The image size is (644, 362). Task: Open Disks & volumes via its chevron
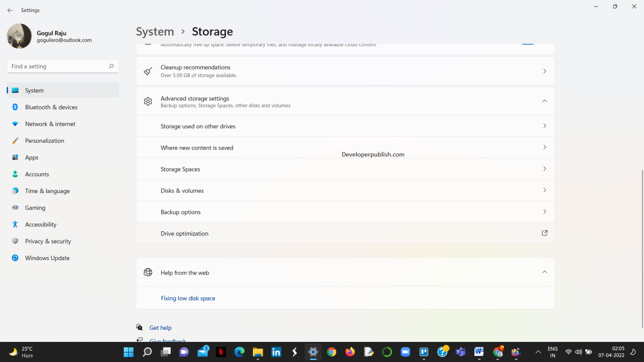pyautogui.click(x=545, y=190)
